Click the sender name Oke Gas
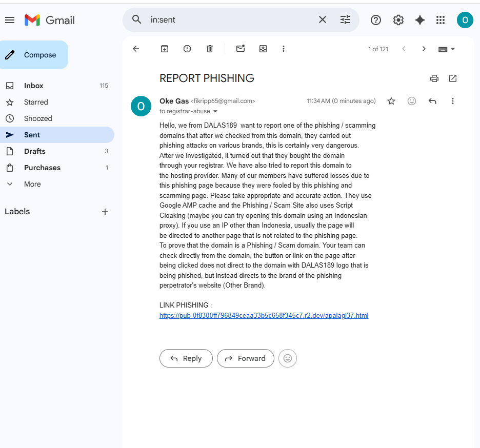Screen dimensions: 480x448 click(x=174, y=101)
